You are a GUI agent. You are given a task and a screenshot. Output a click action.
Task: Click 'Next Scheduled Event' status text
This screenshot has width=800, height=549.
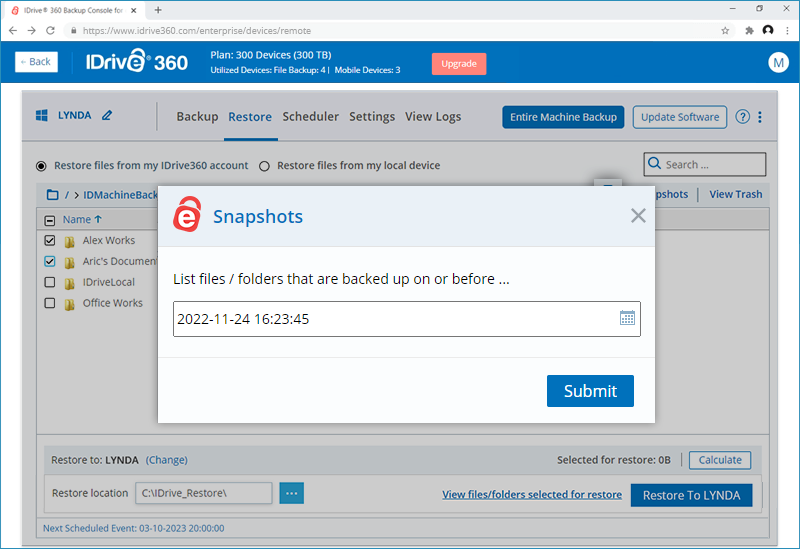[133, 528]
